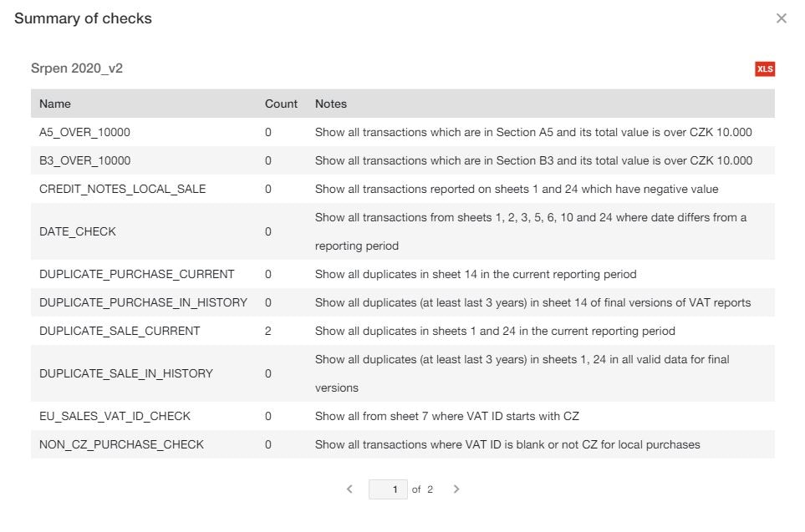Image resolution: width=805 pixels, height=532 pixels.
Task: Close the Summary of checks dialog
Action: 782,18
